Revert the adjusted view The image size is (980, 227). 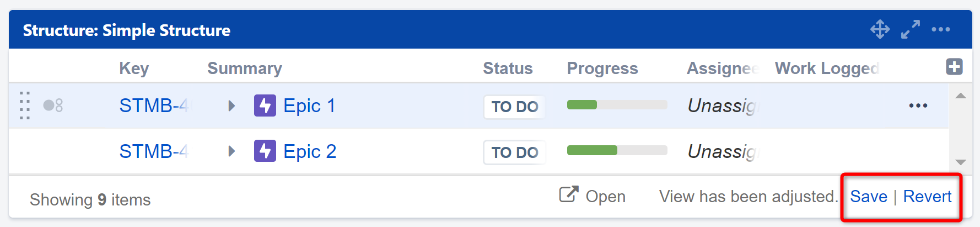[927, 197]
